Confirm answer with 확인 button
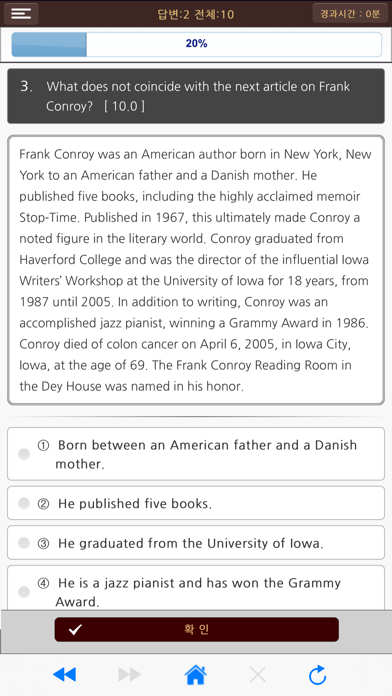This screenshot has width=392, height=696. [x=197, y=629]
